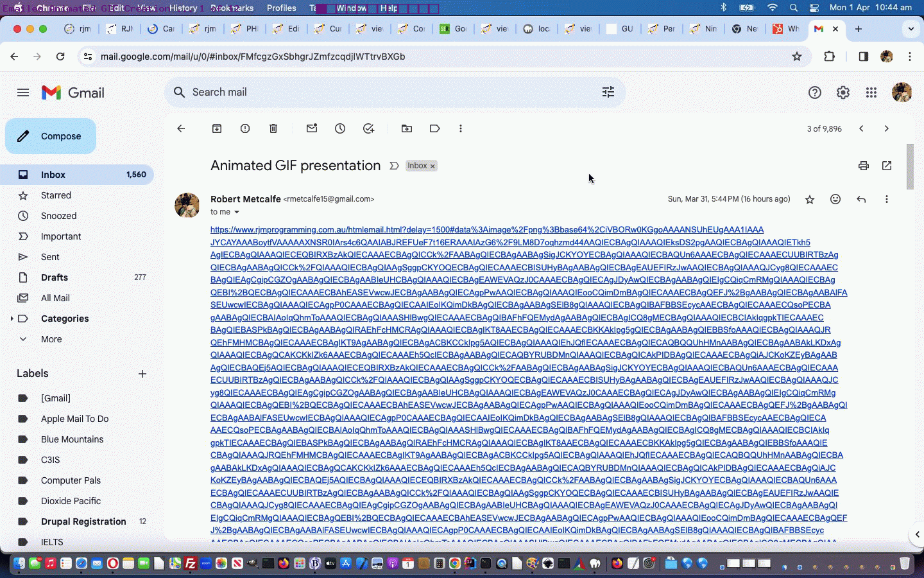Screen dimensions: 924x578
Task: Reply to Robert Metcalfe's message
Action: pyautogui.click(x=861, y=200)
